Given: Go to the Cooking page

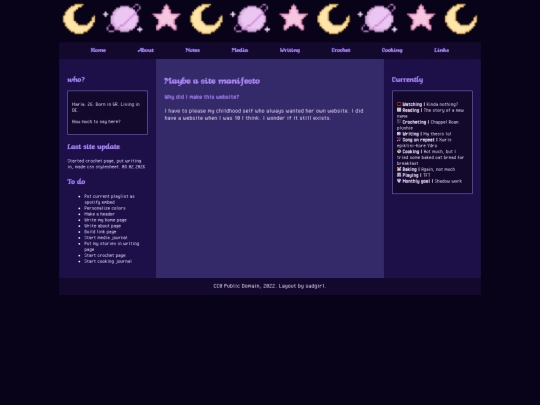Looking at the screenshot, I should click(x=392, y=50).
